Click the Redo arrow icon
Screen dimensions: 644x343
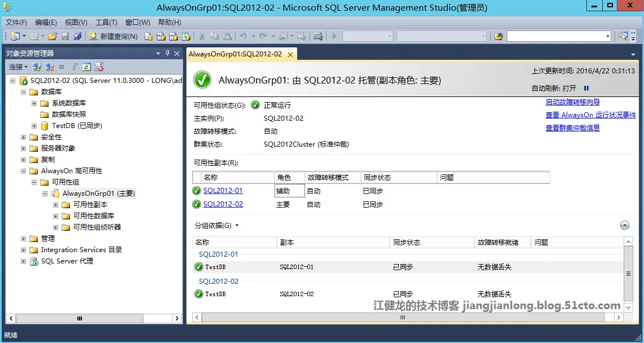click(x=263, y=36)
